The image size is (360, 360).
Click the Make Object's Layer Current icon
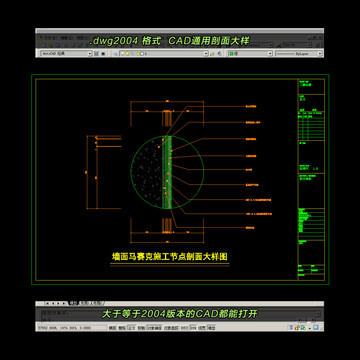(213, 53)
